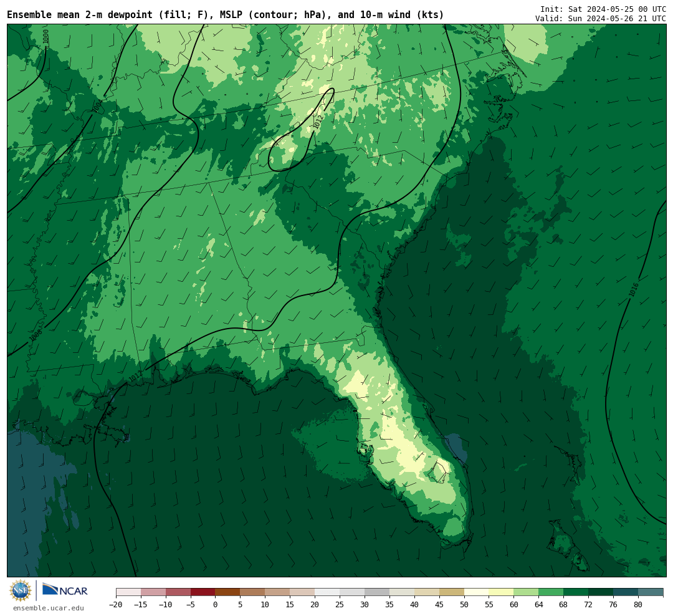Pick the colorbar swatch between -20 and -15

(128, 592)
